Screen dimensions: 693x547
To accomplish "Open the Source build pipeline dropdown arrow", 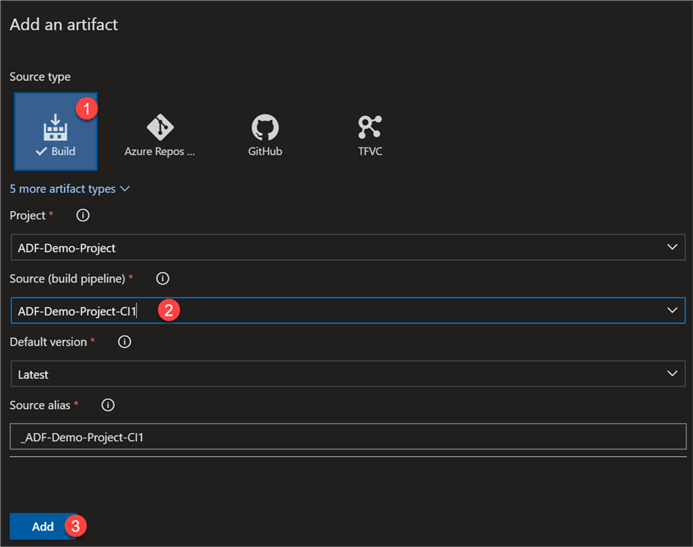I will pyautogui.click(x=672, y=311).
